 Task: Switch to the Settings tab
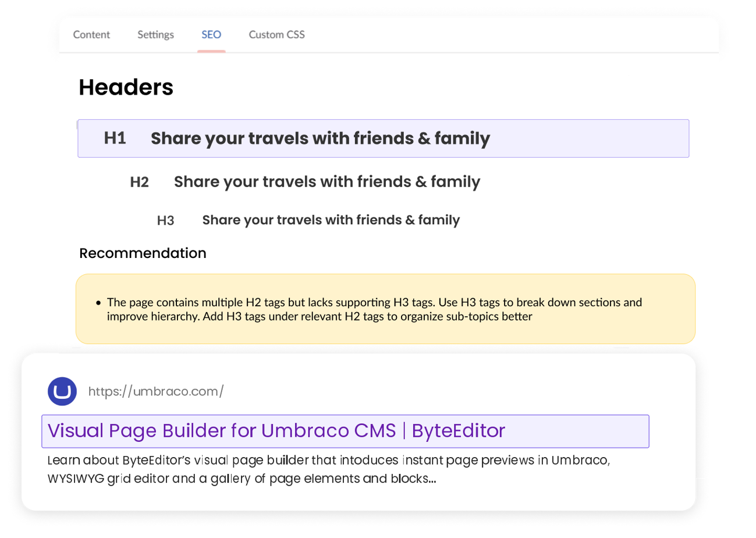[x=155, y=35]
